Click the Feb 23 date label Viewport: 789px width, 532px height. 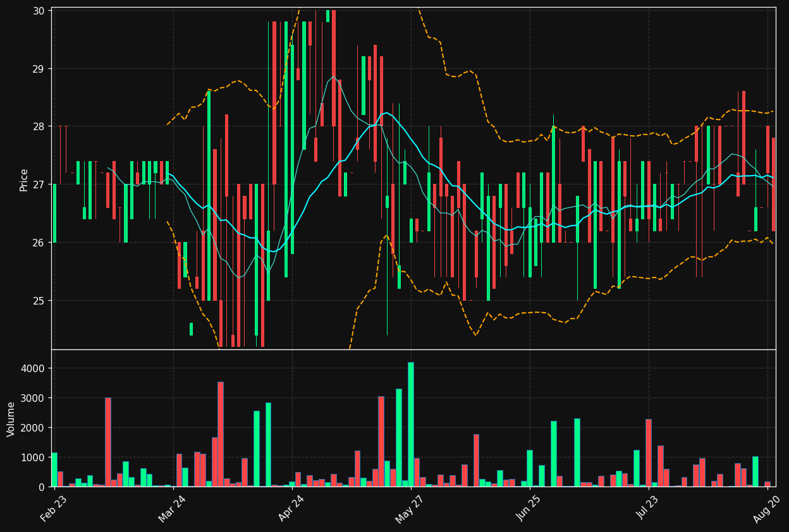54,509
